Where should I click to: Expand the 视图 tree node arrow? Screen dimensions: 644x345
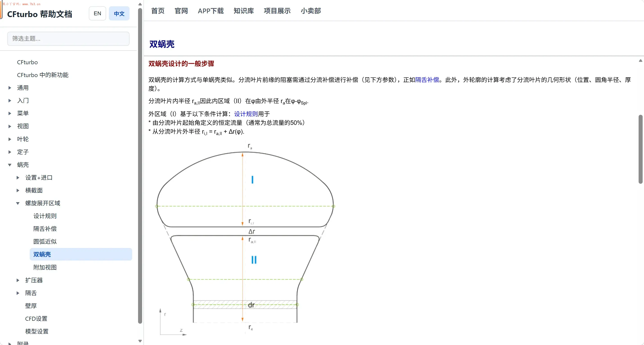coord(10,126)
